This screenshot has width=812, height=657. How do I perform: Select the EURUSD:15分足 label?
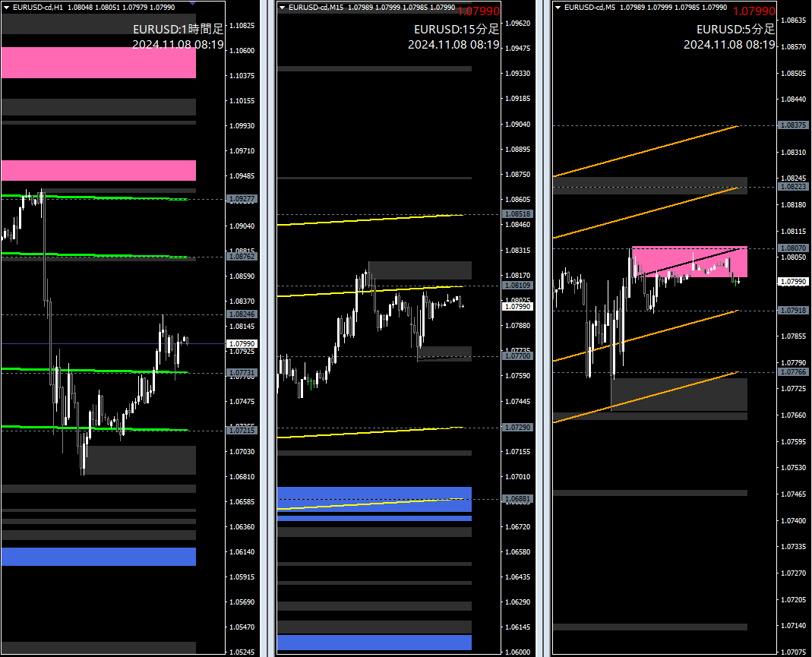point(457,29)
